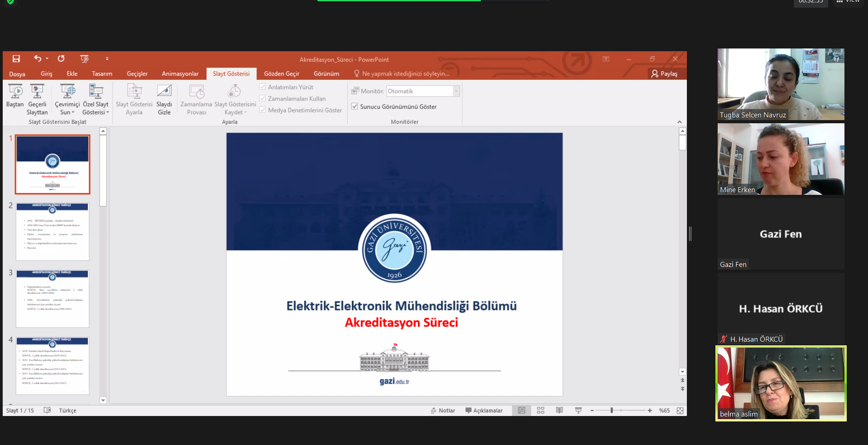This screenshot has width=868, height=445.
Task: Switch to Reading view icon
Action: (x=560, y=410)
